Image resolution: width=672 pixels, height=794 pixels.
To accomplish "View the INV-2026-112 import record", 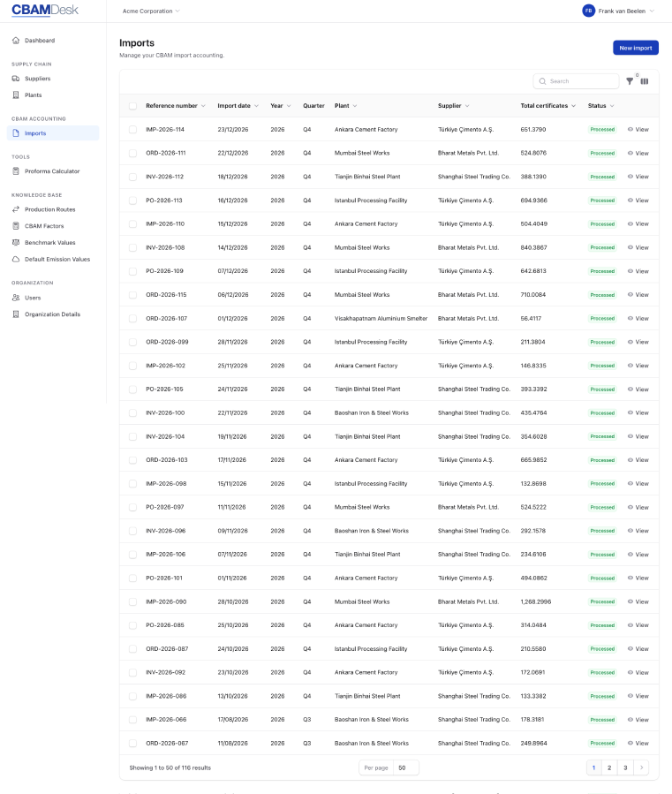I will click(638, 177).
